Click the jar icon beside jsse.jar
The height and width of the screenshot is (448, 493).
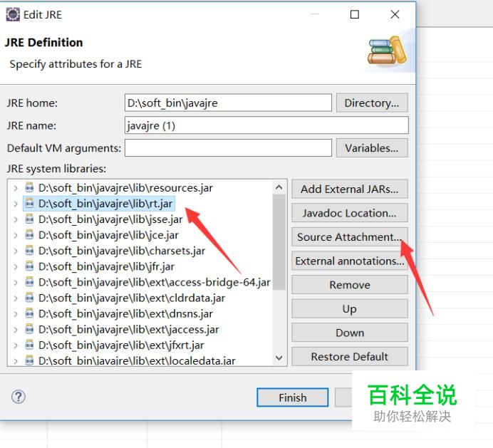click(29, 219)
